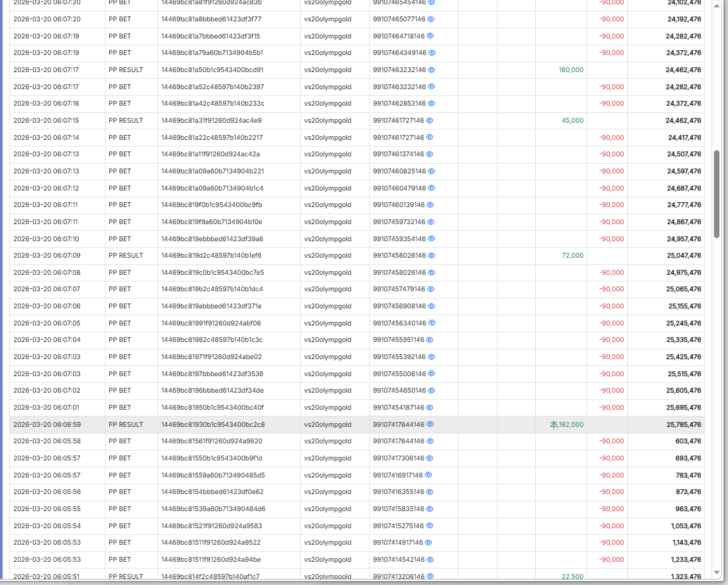Select the 180,000 win amount

click(571, 70)
